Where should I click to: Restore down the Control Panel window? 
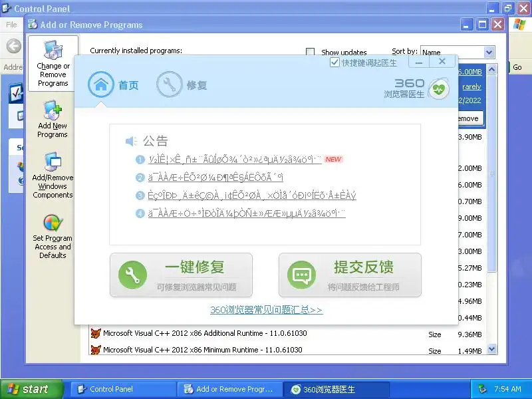tap(508, 8)
